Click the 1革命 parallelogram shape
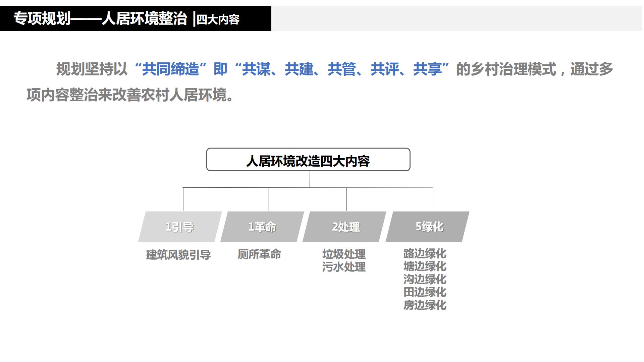 tap(262, 227)
